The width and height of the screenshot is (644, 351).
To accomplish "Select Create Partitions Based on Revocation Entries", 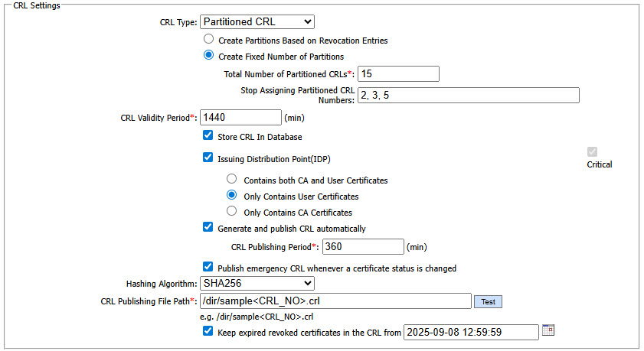I will click(208, 39).
